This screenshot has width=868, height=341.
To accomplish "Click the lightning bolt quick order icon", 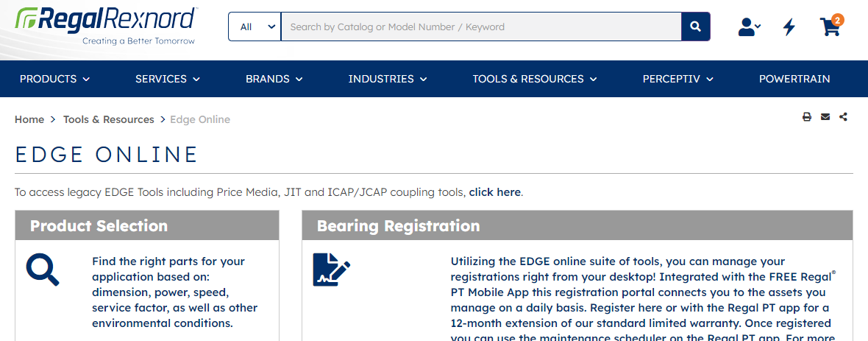I will [789, 27].
